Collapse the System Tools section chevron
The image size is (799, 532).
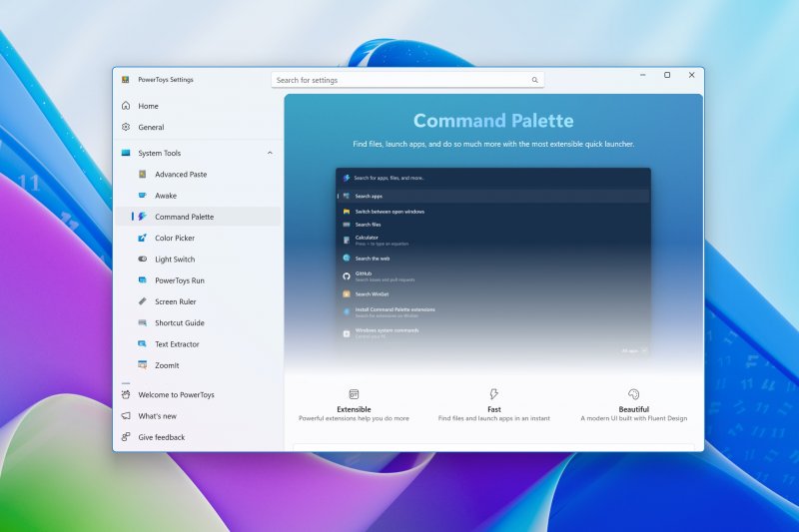[x=270, y=153]
